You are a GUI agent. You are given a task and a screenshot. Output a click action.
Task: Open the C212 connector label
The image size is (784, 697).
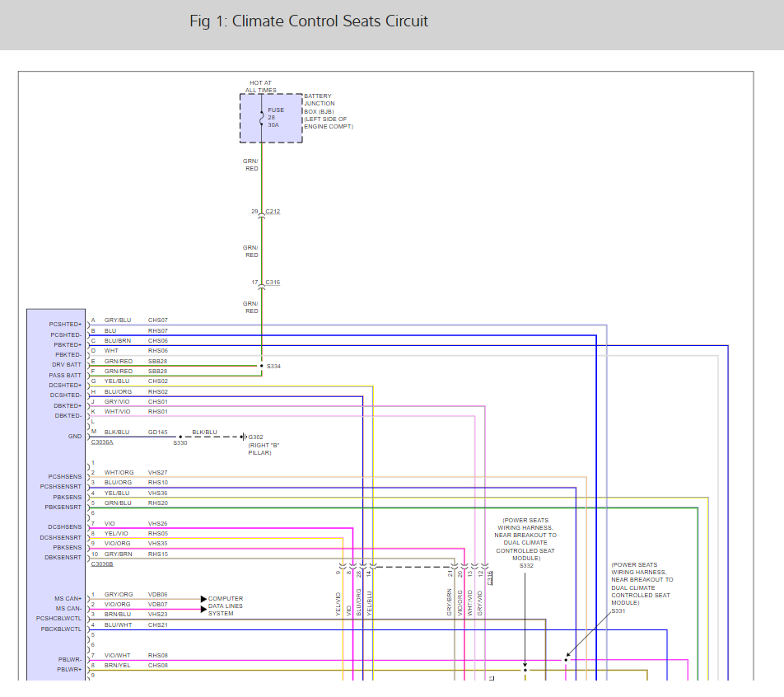[x=273, y=212]
